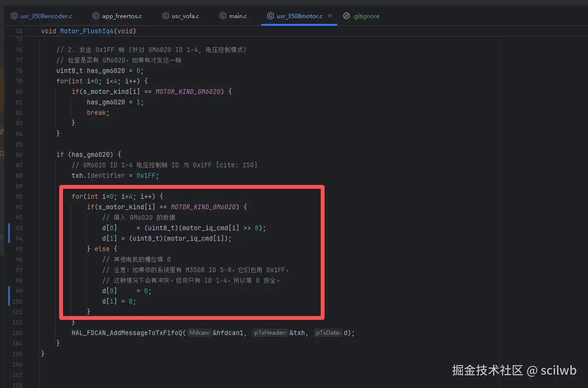Switch to the main.c tab
The width and height of the screenshot is (588, 388).
[x=233, y=16]
